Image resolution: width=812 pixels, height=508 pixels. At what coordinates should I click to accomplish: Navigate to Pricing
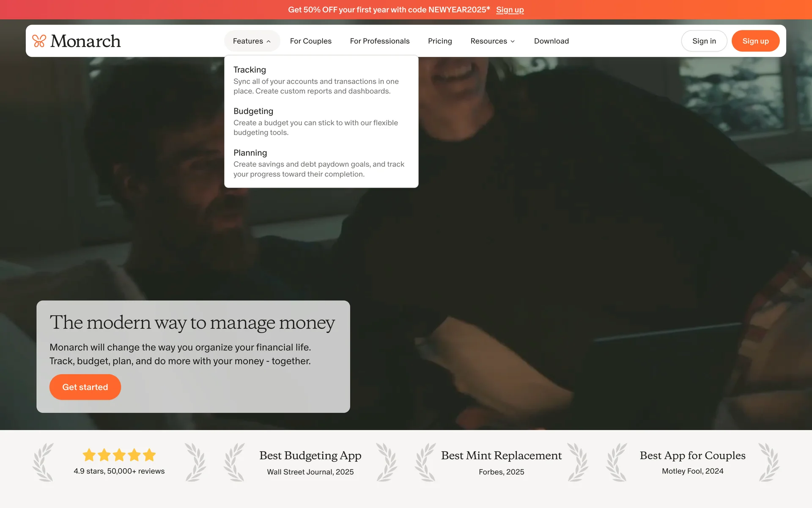(x=440, y=41)
